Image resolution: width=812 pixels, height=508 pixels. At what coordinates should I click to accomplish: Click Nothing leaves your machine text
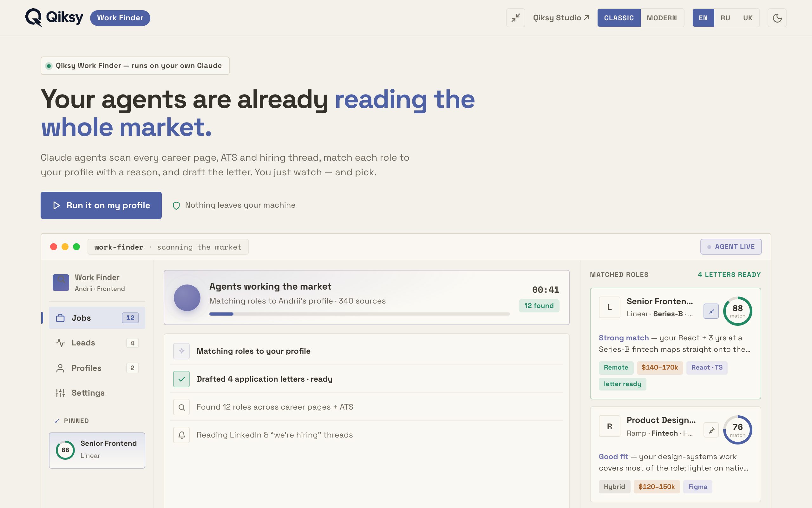click(240, 205)
